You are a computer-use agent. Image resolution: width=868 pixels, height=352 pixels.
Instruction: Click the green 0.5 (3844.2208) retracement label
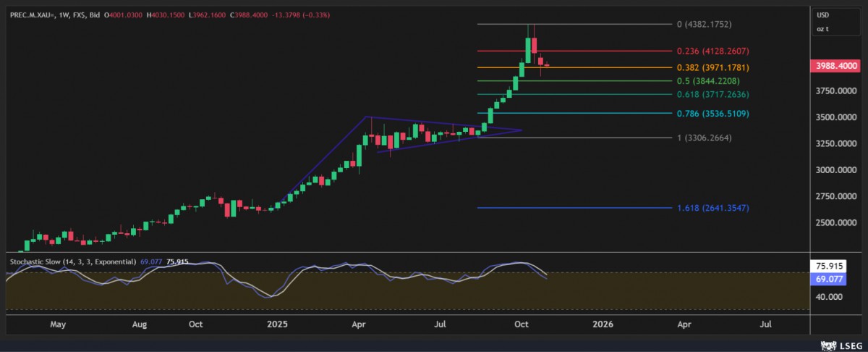coord(708,81)
